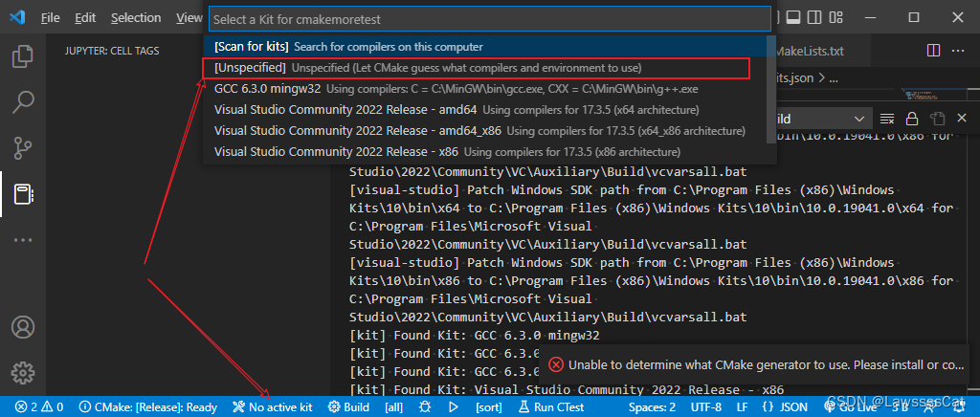980x417 pixels.
Task: Open the Accounts icon in activity bar
Action: pyautogui.click(x=23, y=327)
